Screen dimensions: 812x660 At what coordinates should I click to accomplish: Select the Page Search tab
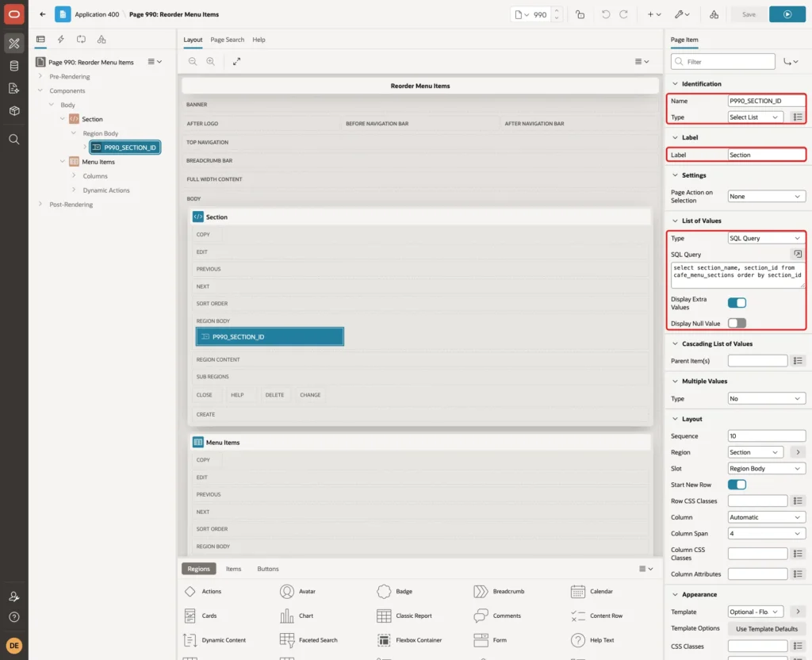(x=228, y=40)
